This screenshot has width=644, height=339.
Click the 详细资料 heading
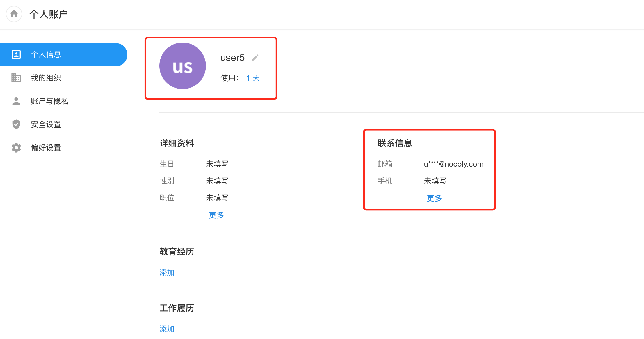(177, 143)
